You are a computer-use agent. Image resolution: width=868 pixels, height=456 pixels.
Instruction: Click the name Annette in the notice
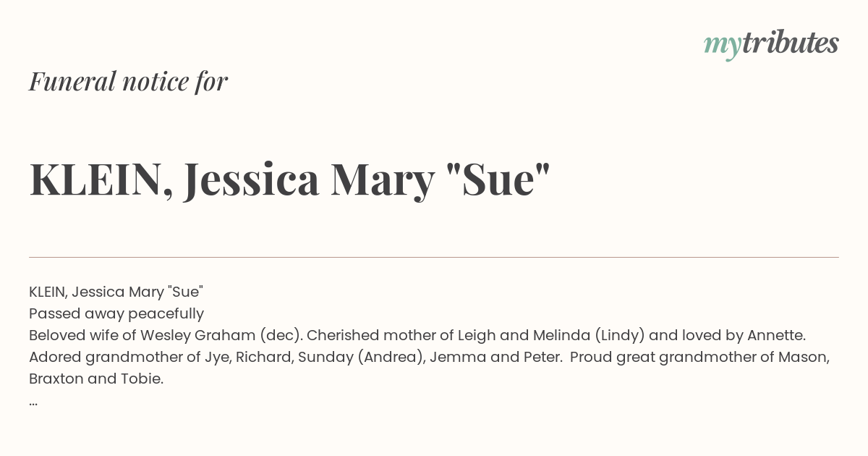[x=775, y=335]
